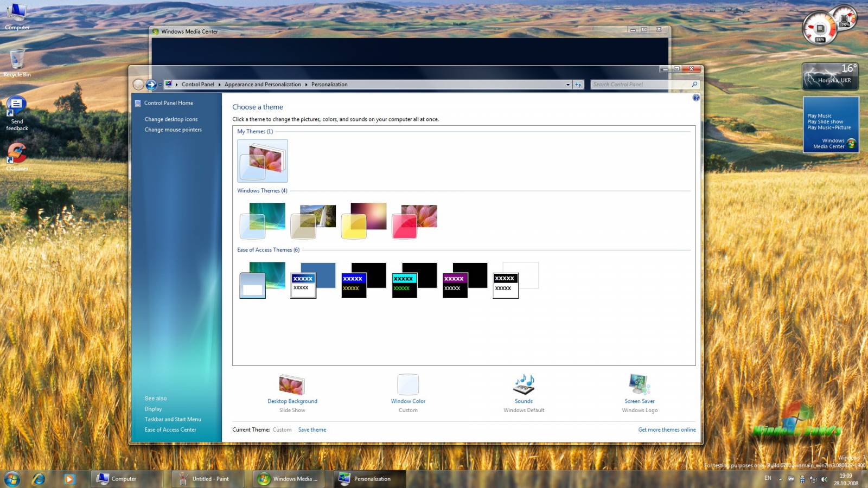Click Play Slide show in gadget

[825, 121]
